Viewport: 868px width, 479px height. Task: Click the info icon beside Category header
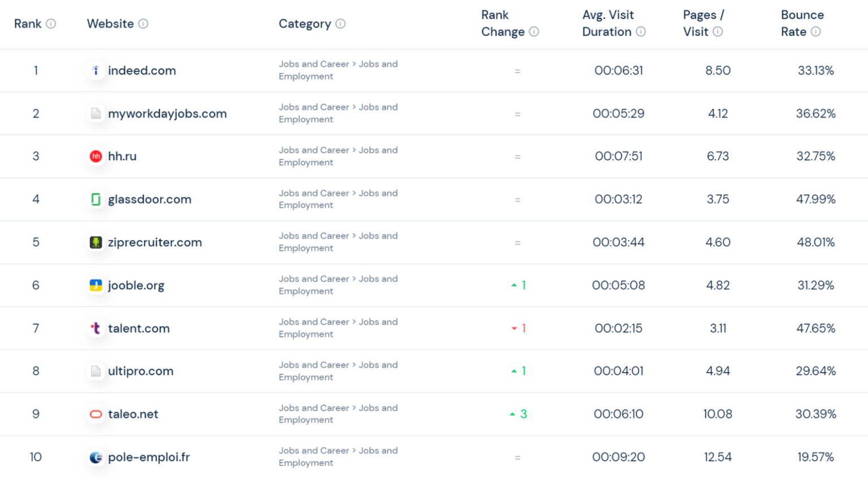click(x=340, y=24)
